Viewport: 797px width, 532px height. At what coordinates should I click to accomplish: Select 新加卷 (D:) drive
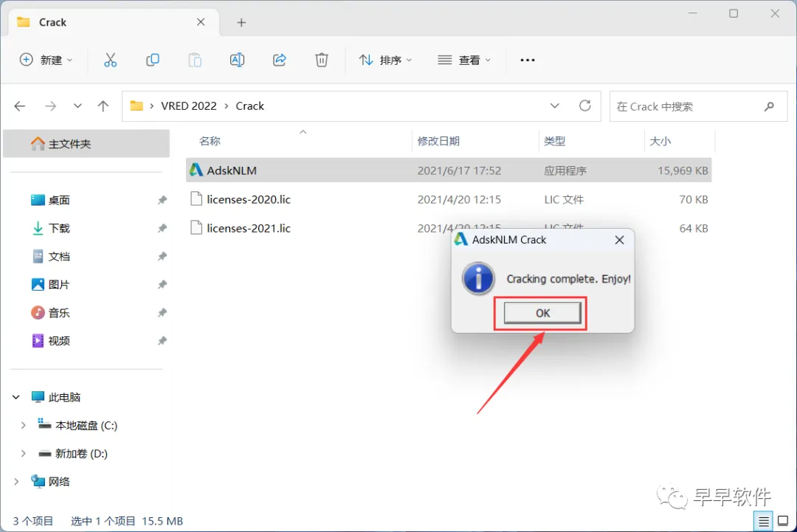coord(73,453)
